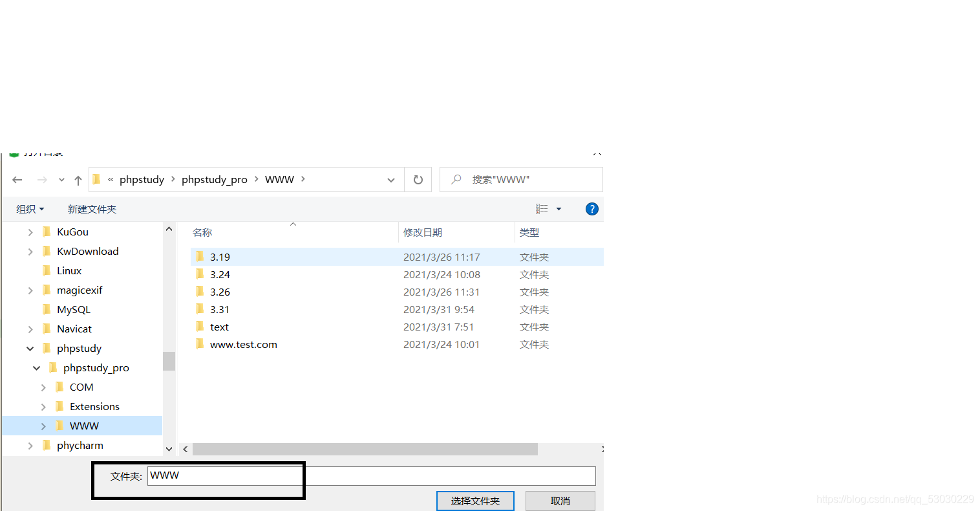Viewport: 980px width, 511px height.
Task: Select WWW folder in tree
Action: pyautogui.click(x=84, y=426)
